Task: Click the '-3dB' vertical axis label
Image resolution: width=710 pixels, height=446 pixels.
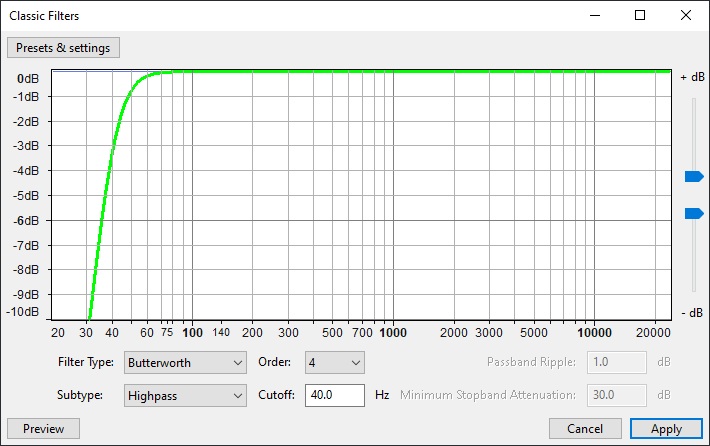Action: pyautogui.click(x=26, y=146)
